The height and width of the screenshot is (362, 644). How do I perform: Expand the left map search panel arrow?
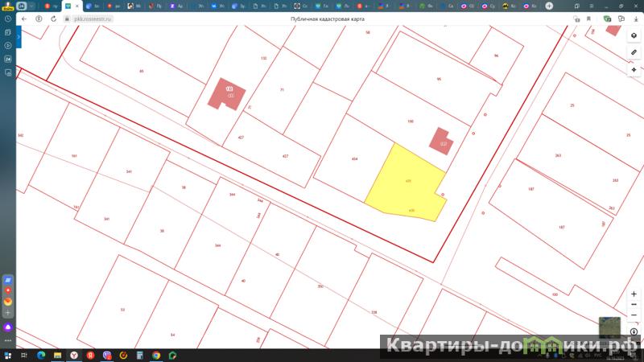19,36
